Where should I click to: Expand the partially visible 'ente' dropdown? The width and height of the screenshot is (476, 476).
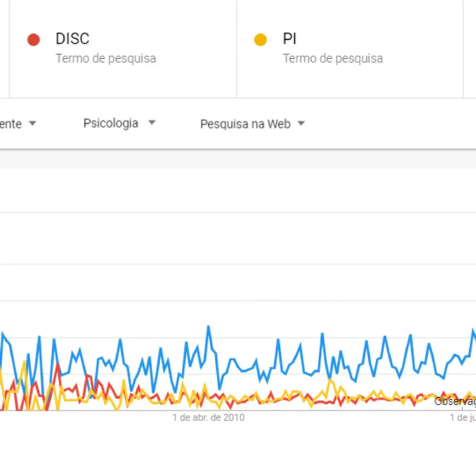click(18, 124)
